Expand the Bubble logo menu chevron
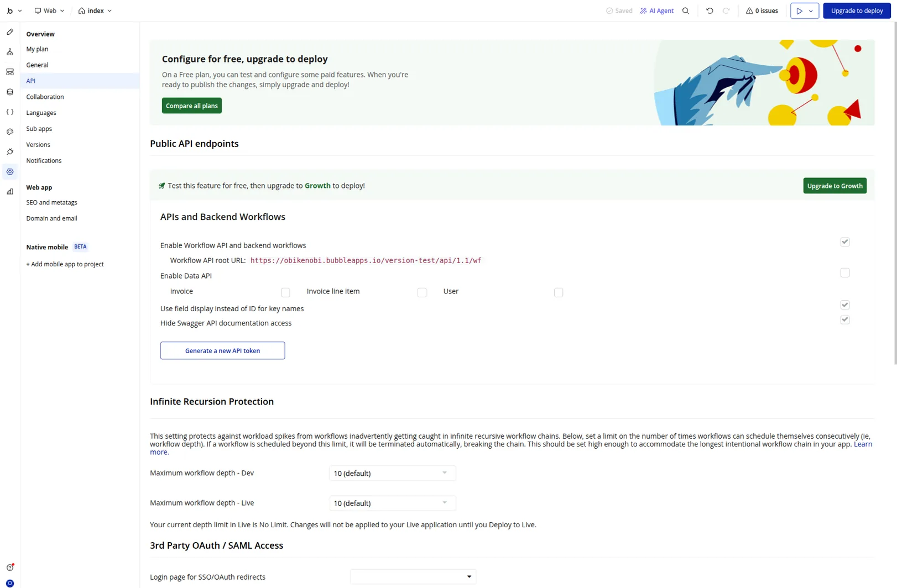Screen dimensions: 897x588 click(20, 11)
